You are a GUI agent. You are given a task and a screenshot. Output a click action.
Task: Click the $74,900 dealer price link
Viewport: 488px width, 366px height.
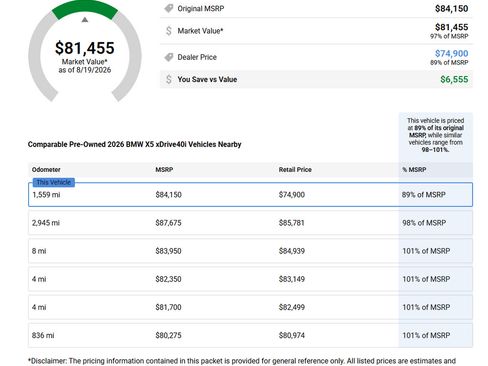click(451, 53)
